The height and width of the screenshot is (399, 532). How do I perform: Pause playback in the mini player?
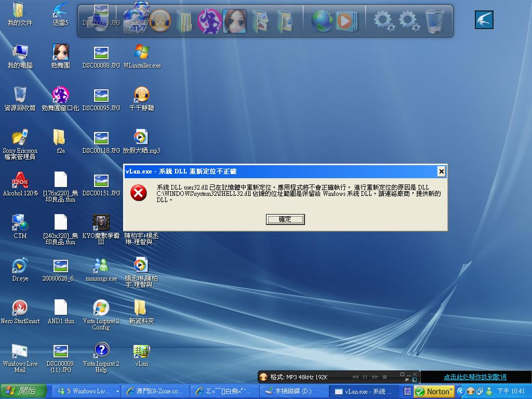point(365,377)
